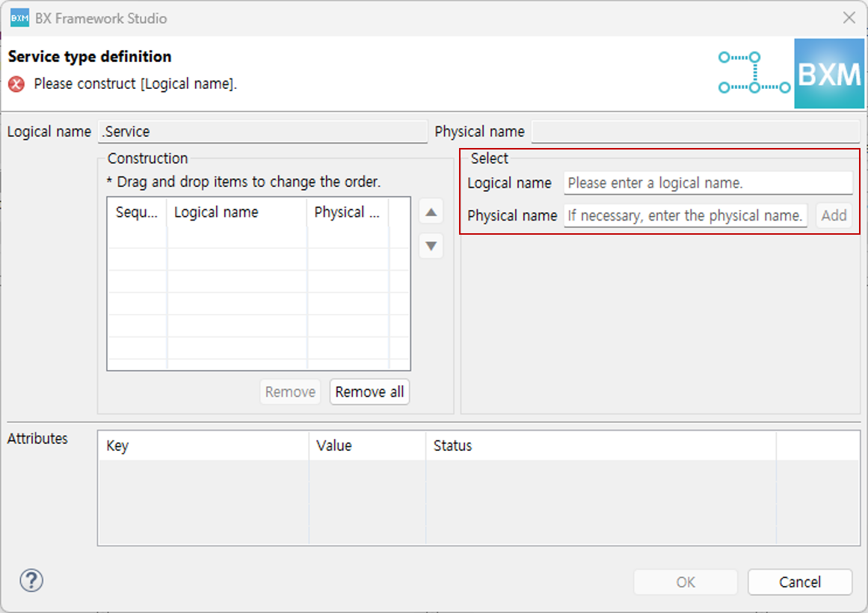The height and width of the screenshot is (613, 868).
Task: Click the Remove all button
Action: click(x=369, y=392)
